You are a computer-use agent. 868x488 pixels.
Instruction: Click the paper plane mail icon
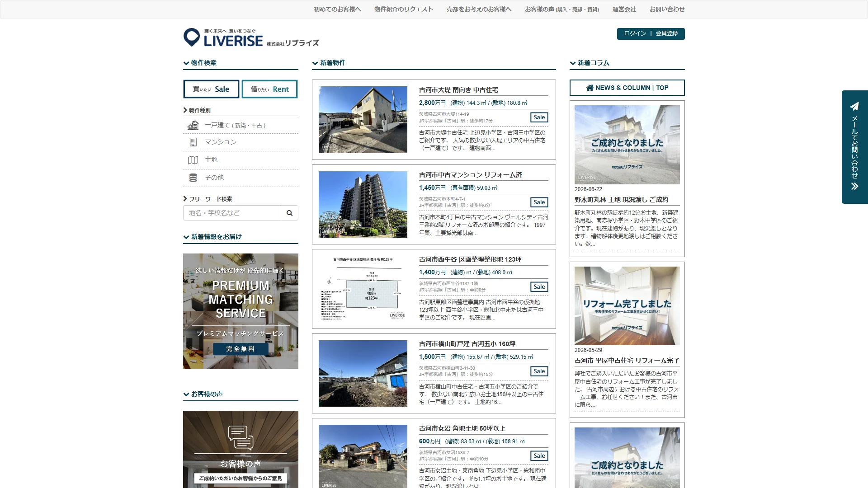tap(854, 106)
